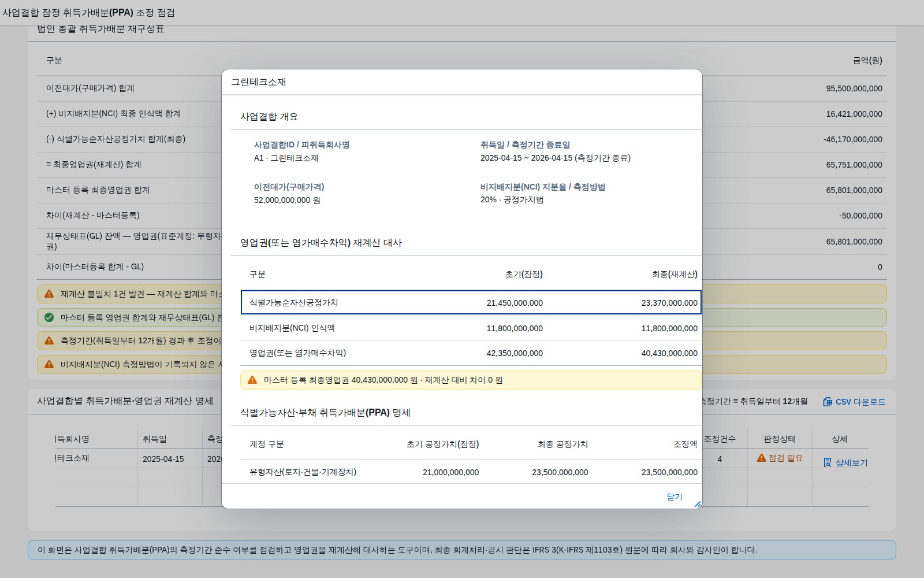Click the 마스터 등록 최종영업권 합계 row label
This screenshot has width=924, height=578.
pyautogui.click(x=98, y=190)
